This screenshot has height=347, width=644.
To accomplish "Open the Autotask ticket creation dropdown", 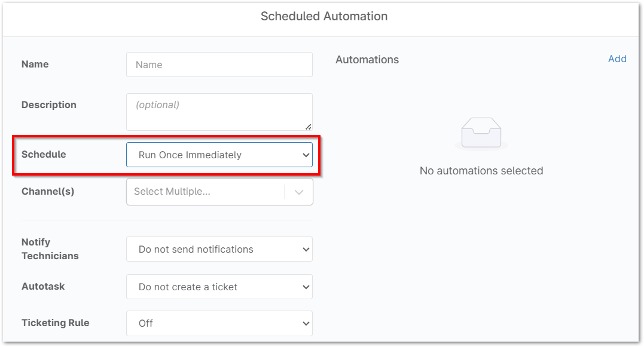I will click(219, 287).
